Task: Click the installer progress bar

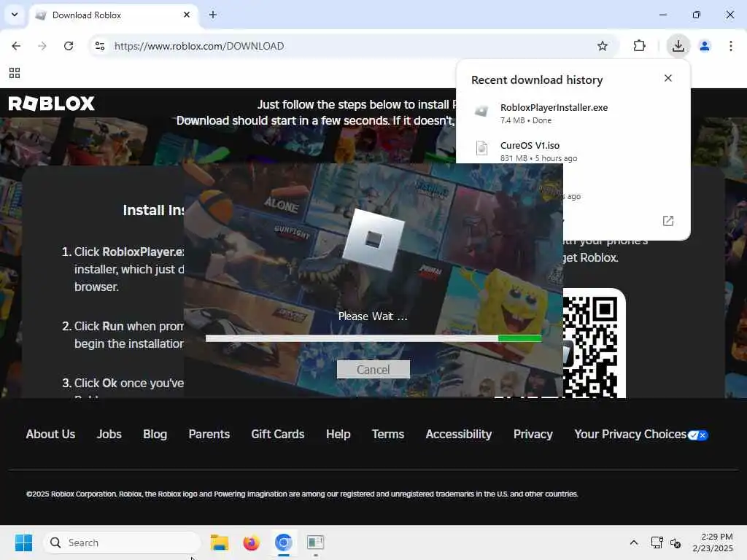Action: click(373, 338)
